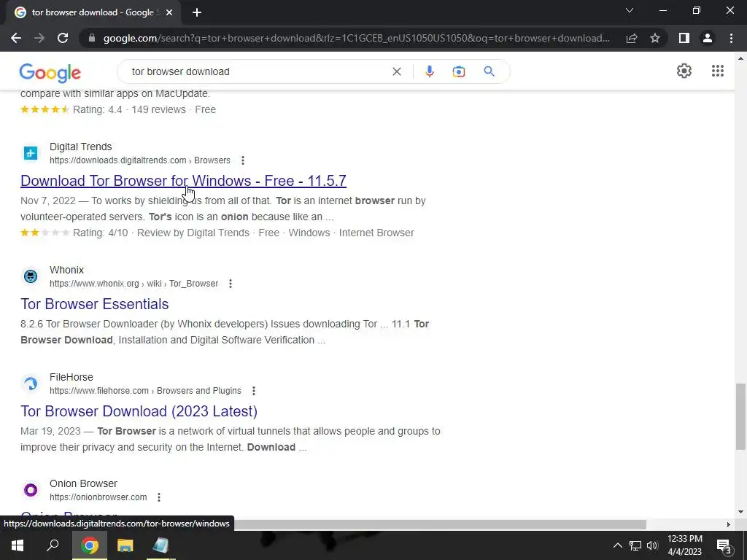Go to Google homepage via logo
Screen dimensions: 747x560
(x=50, y=72)
